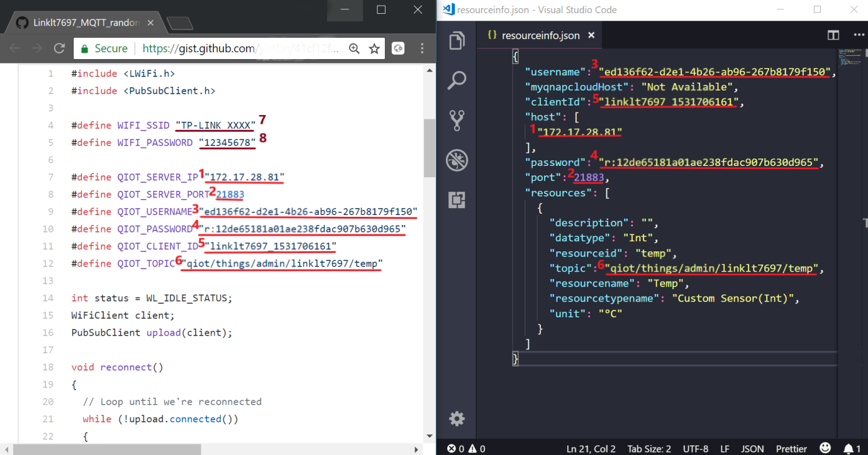Image resolution: width=868 pixels, height=455 pixels.
Task: Open the Debug view in VS Code
Action: pos(457,160)
